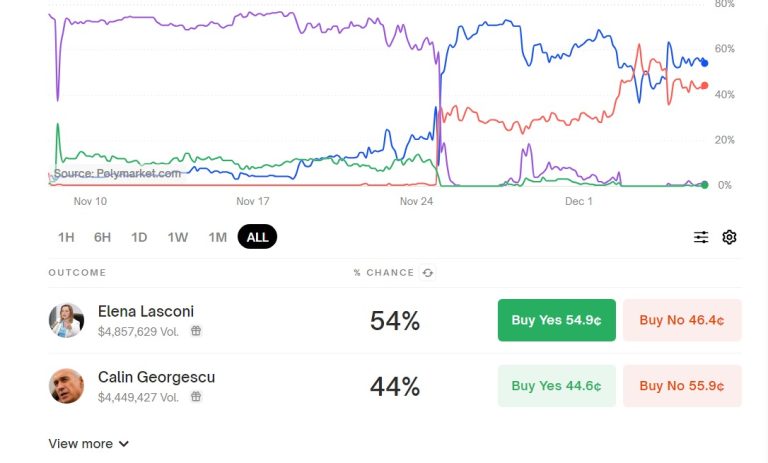
Task: Open the chart settings gear icon
Action: coord(729,237)
